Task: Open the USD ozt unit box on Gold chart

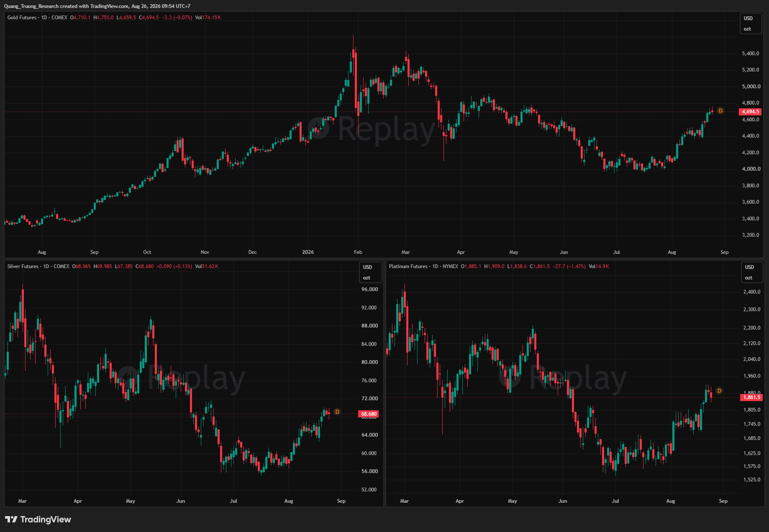Action: 750,23
